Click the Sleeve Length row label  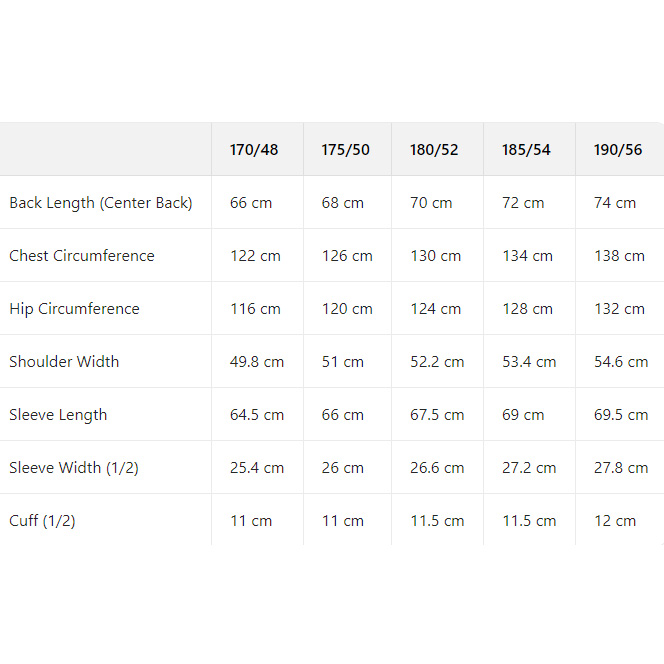pos(58,415)
